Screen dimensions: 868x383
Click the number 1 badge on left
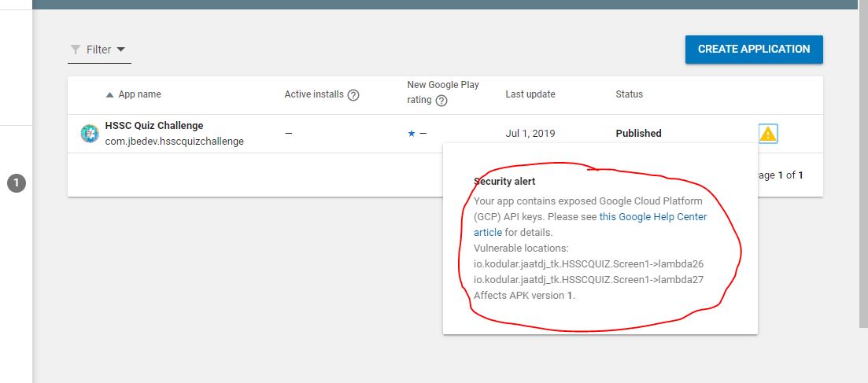[17, 184]
